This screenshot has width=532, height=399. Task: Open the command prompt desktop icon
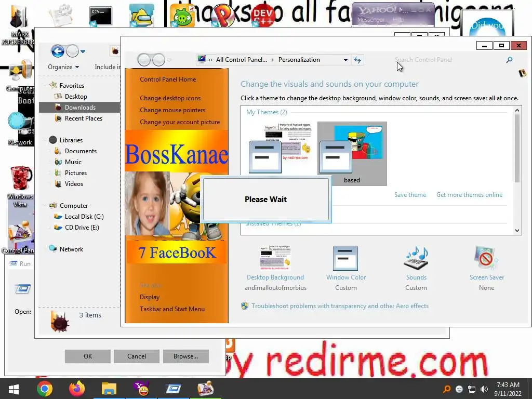pyautogui.click(x=100, y=16)
